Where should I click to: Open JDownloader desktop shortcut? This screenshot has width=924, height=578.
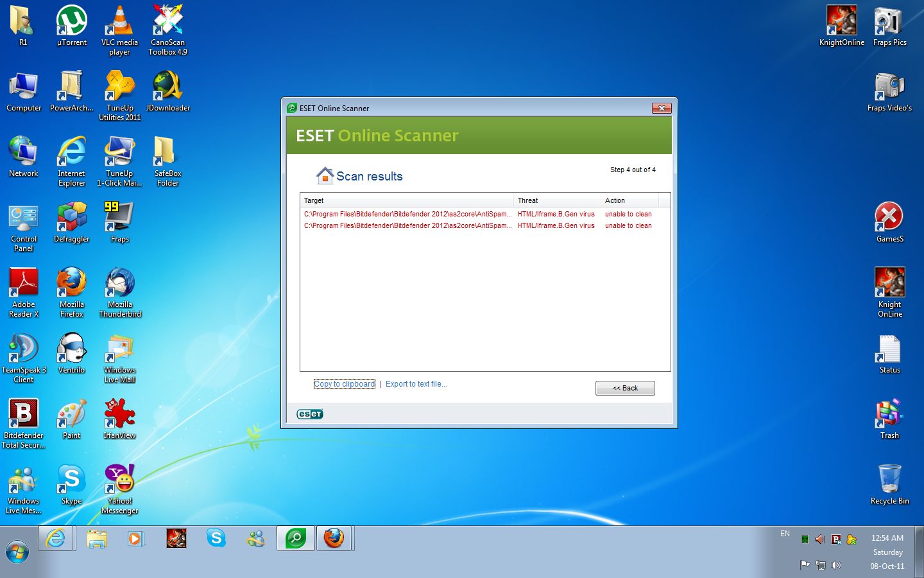[167, 92]
